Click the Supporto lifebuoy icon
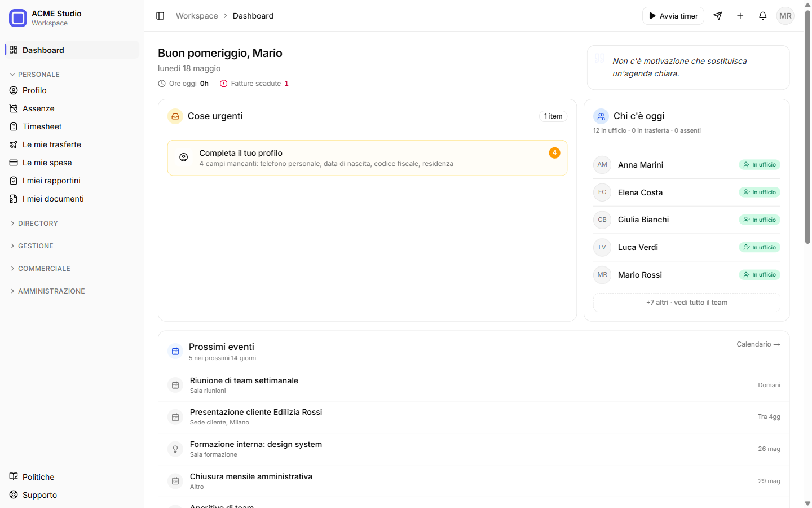This screenshot has width=812, height=508. point(14,494)
